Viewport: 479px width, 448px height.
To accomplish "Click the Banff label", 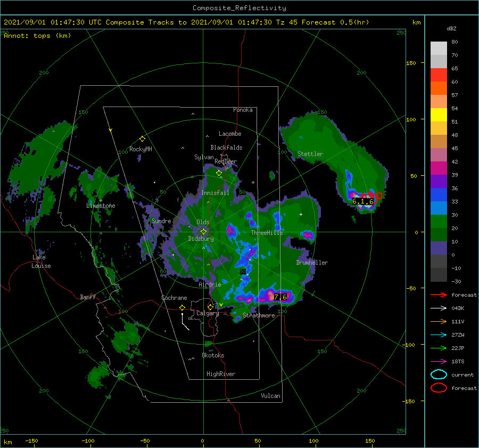I will [88, 297].
